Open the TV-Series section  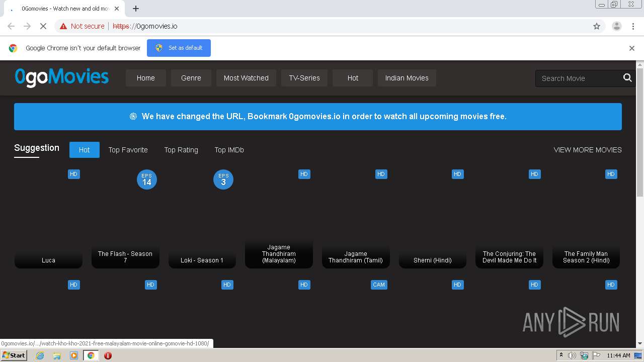(304, 78)
